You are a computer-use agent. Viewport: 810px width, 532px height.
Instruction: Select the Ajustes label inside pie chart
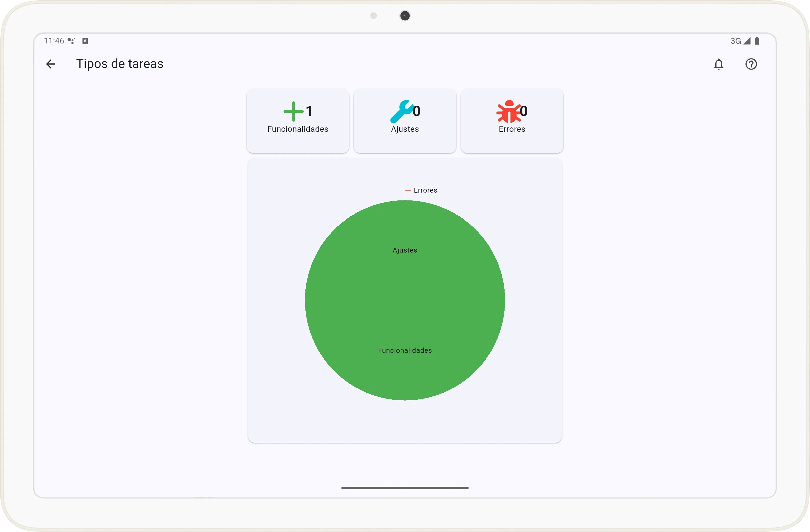405,250
